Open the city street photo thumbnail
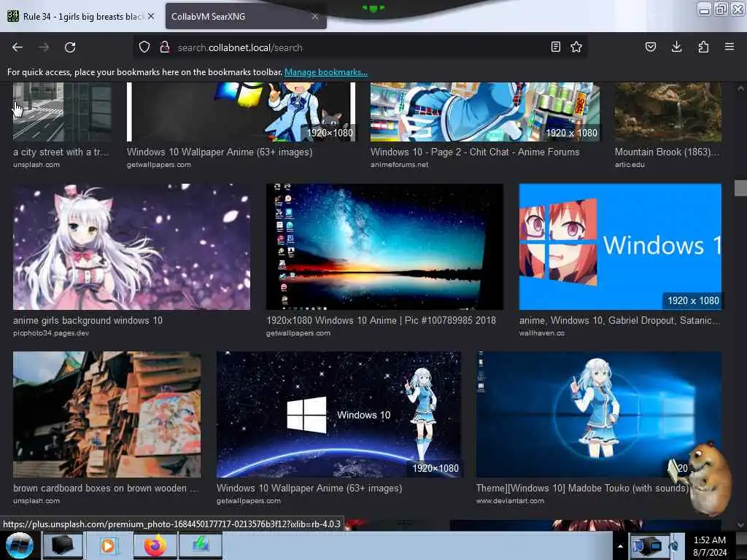This screenshot has width=747, height=560. point(63,112)
